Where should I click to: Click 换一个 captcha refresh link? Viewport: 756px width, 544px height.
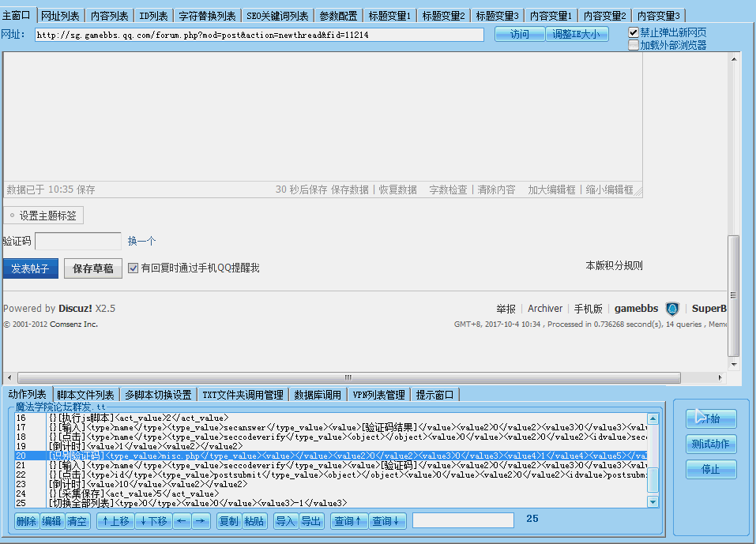tap(141, 241)
